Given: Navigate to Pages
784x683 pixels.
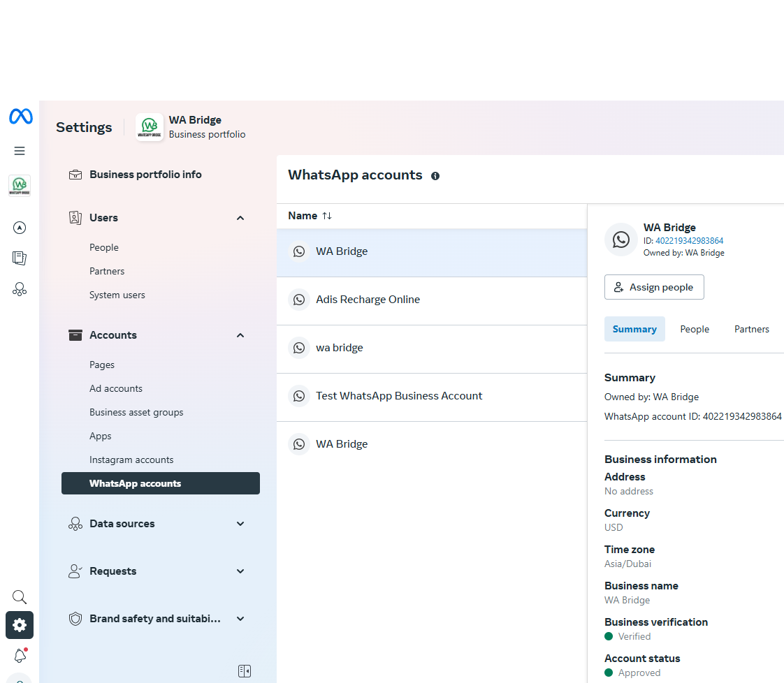Looking at the screenshot, I should pyautogui.click(x=102, y=365).
